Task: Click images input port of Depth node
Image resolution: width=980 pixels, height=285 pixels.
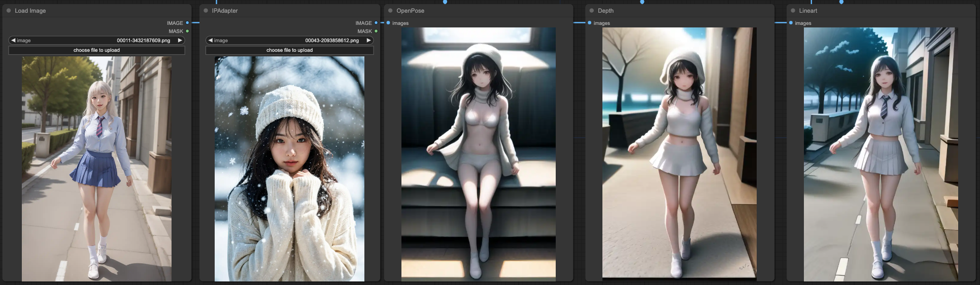Action: 589,23
